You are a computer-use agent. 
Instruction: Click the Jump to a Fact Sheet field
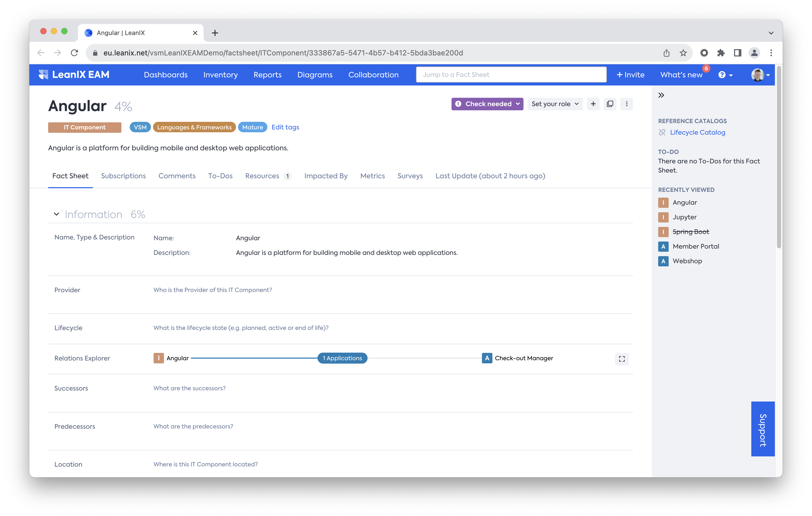click(511, 74)
